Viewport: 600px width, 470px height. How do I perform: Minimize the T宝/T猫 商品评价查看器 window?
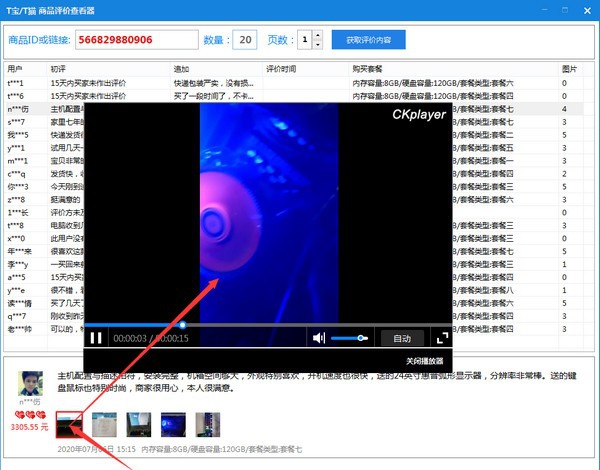(545, 10)
